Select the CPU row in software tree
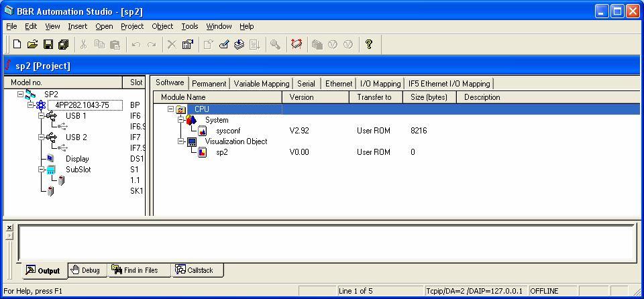The width and height of the screenshot is (644, 299). [x=396, y=109]
